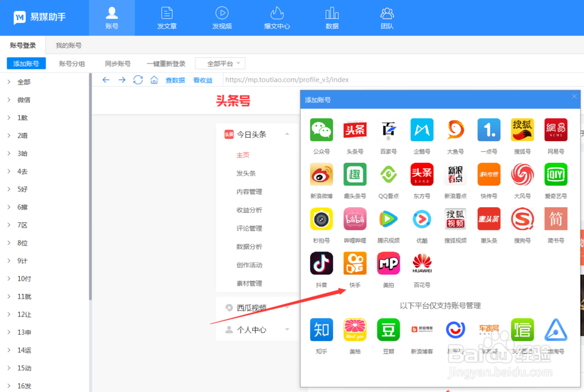The image size is (584, 392).
Task: Close the 添加账号 dialog
Action: click(574, 96)
